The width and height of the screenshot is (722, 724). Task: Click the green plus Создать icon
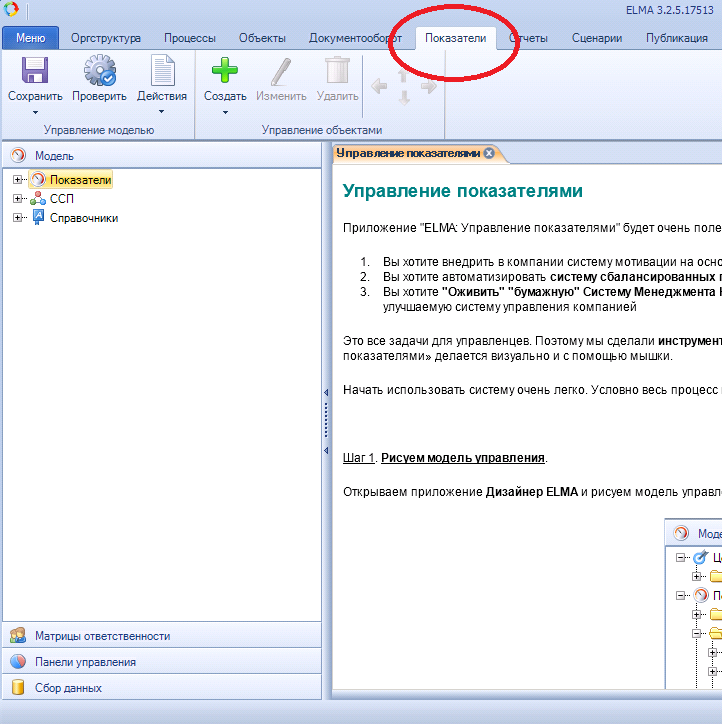tap(225, 71)
